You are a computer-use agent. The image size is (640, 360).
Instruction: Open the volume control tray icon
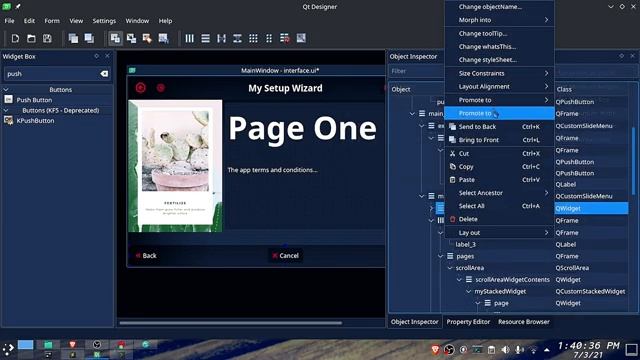click(x=505, y=349)
